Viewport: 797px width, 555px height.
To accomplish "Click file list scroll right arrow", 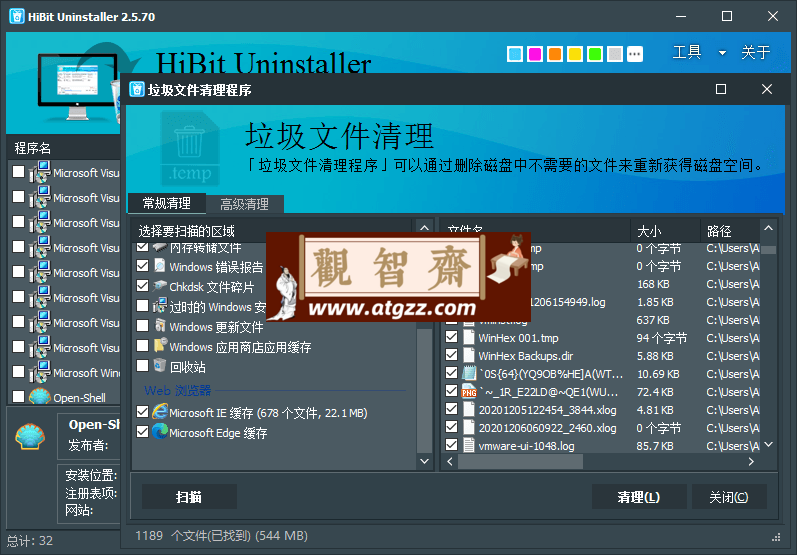I will [751, 461].
